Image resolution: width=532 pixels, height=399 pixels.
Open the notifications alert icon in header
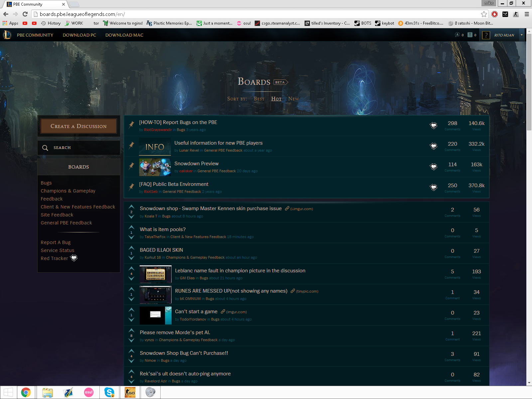click(x=470, y=35)
